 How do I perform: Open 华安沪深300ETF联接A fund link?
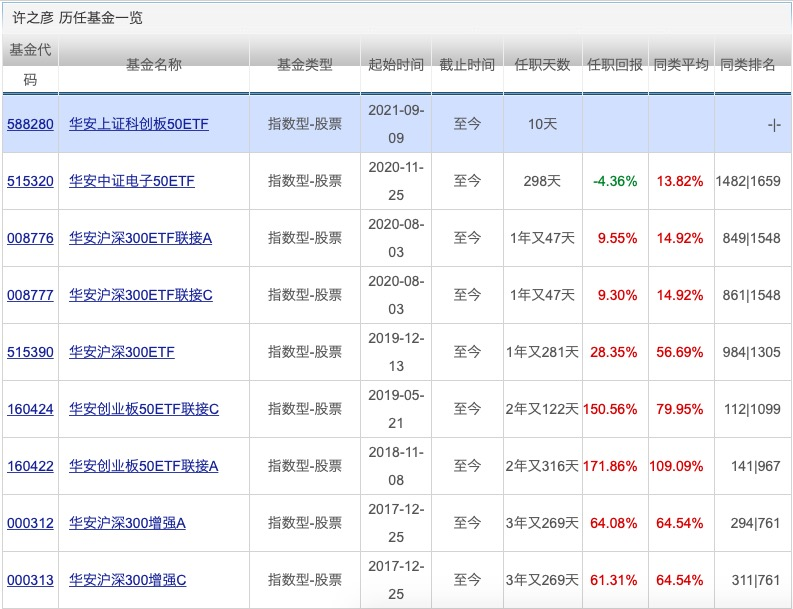(x=140, y=238)
